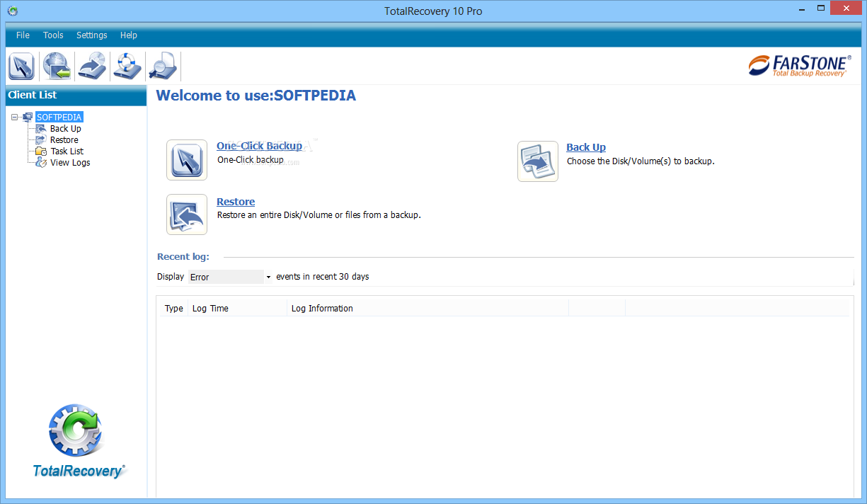Select Back Up label in the client tree
867x504 pixels.
[66, 129]
